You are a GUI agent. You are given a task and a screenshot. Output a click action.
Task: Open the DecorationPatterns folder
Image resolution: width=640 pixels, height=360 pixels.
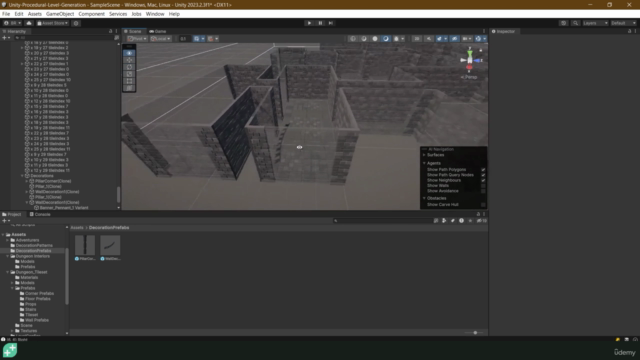click(34, 245)
